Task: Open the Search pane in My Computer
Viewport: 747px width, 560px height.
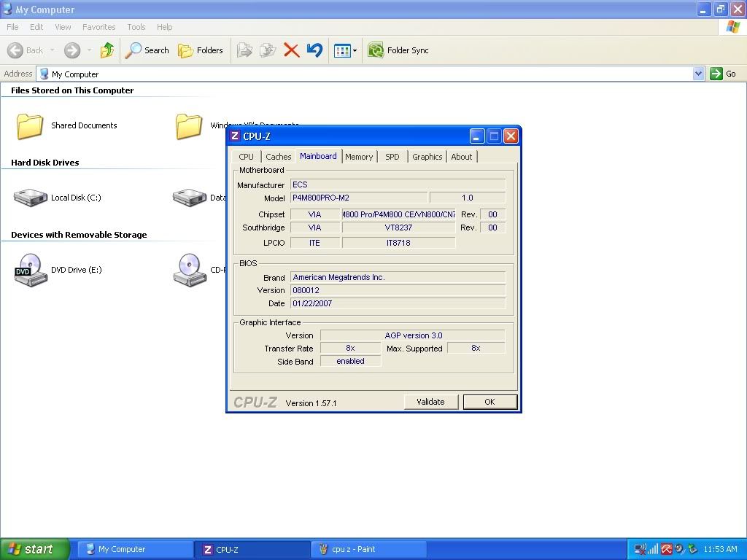Action: (147, 50)
